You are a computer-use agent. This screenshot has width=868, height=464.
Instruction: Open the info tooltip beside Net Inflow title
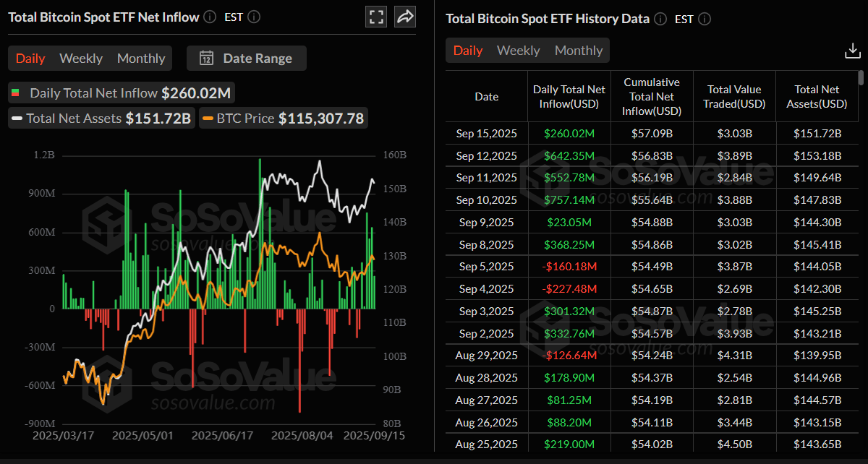click(x=209, y=17)
